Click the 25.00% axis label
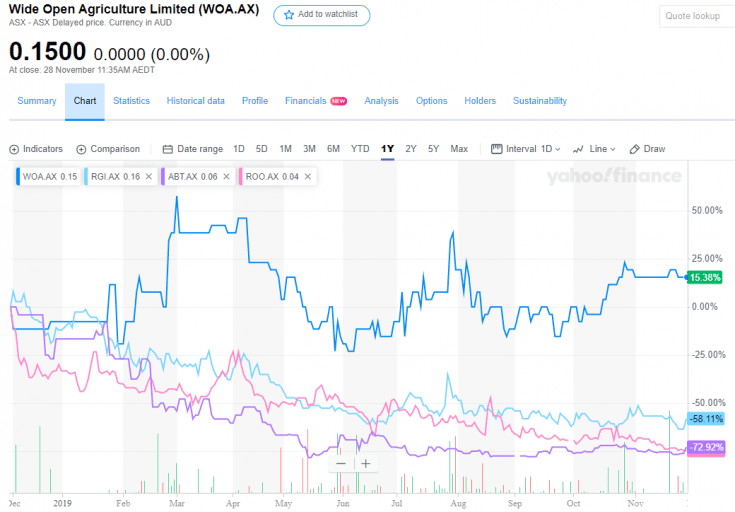Screen dimensions: 735x512 coord(707,259)
